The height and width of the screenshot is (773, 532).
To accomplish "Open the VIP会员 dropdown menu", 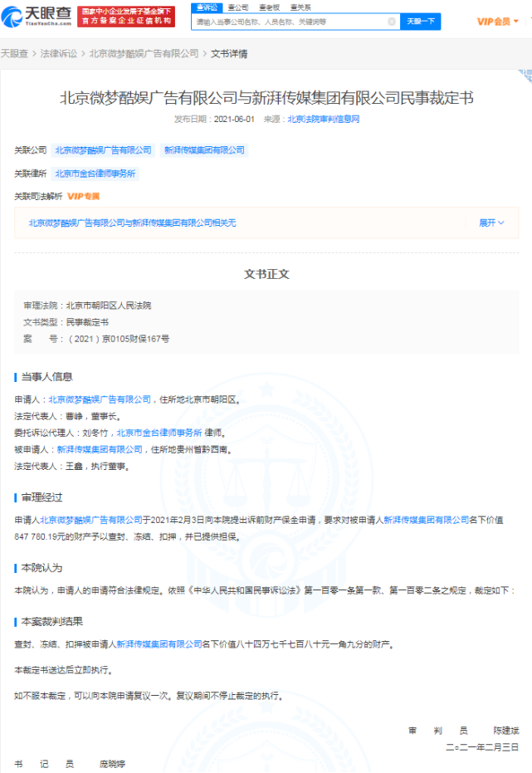I will [x=497, y=22].
